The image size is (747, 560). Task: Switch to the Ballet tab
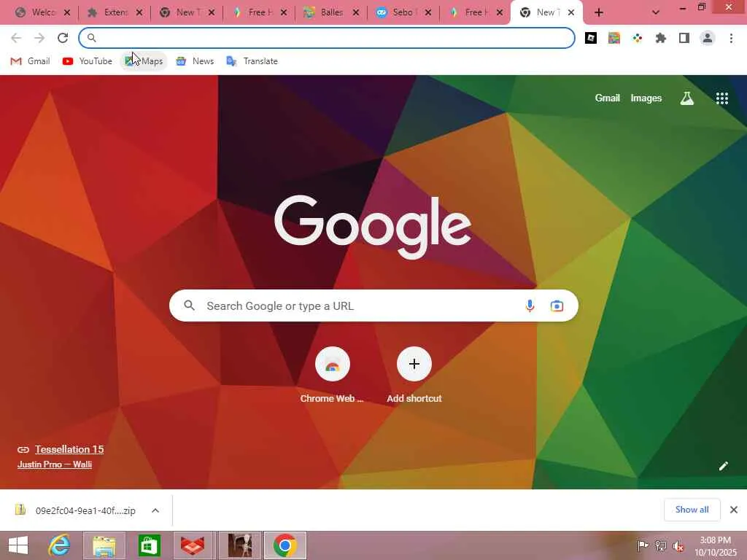tap(330, 12)
